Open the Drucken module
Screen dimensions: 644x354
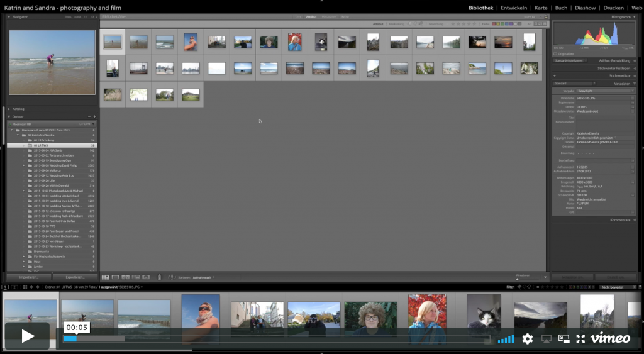tap(614, 8)
